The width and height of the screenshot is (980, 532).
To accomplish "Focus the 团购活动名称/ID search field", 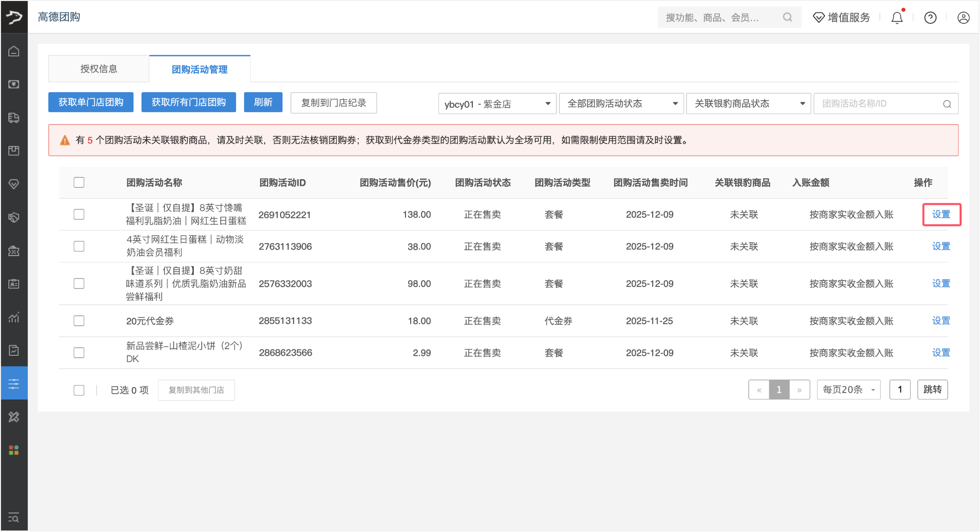I will (x=879, y=104).
